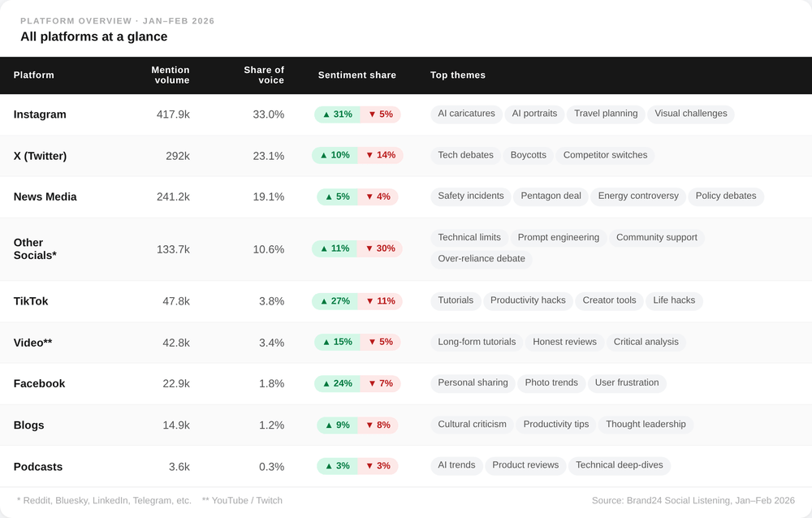Select the Prompt engineering theme tag
Viewport: 812px width, 518px height.
click(x=558, y=237)
